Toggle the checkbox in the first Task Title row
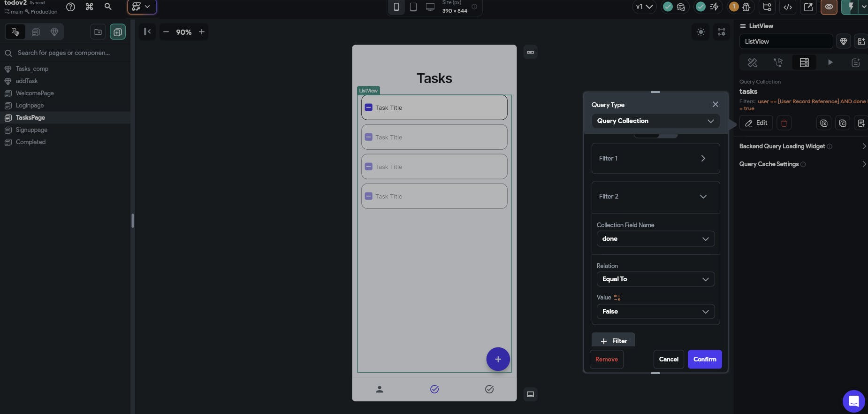 coord(369,107)
